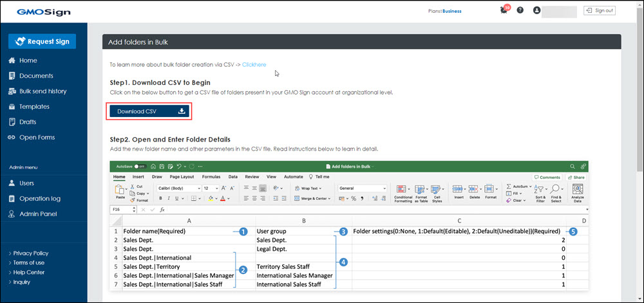Click the yellow fill color swatch

coord(211,198)
